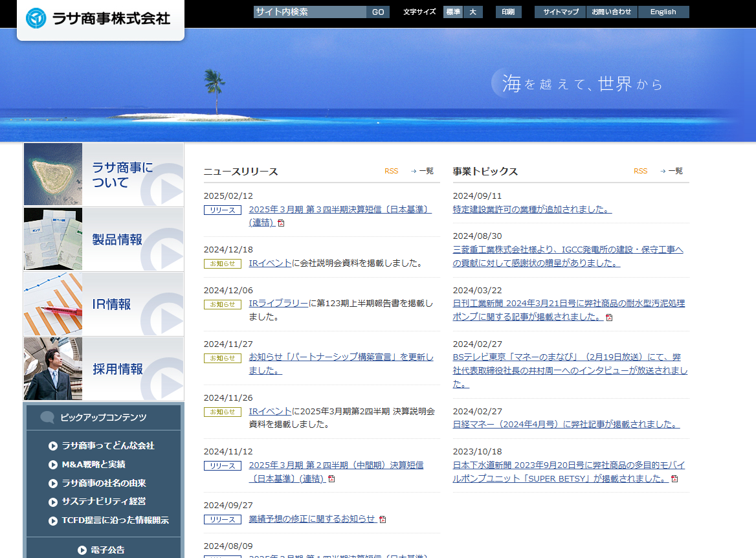
Task: Open the 採用情報 banner
Action: click(104, 368)
